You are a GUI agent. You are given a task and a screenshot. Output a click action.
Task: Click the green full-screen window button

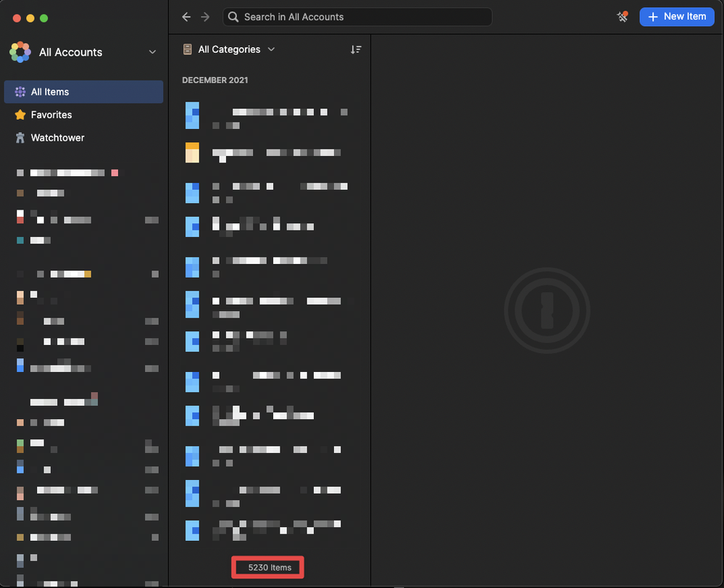44,17
